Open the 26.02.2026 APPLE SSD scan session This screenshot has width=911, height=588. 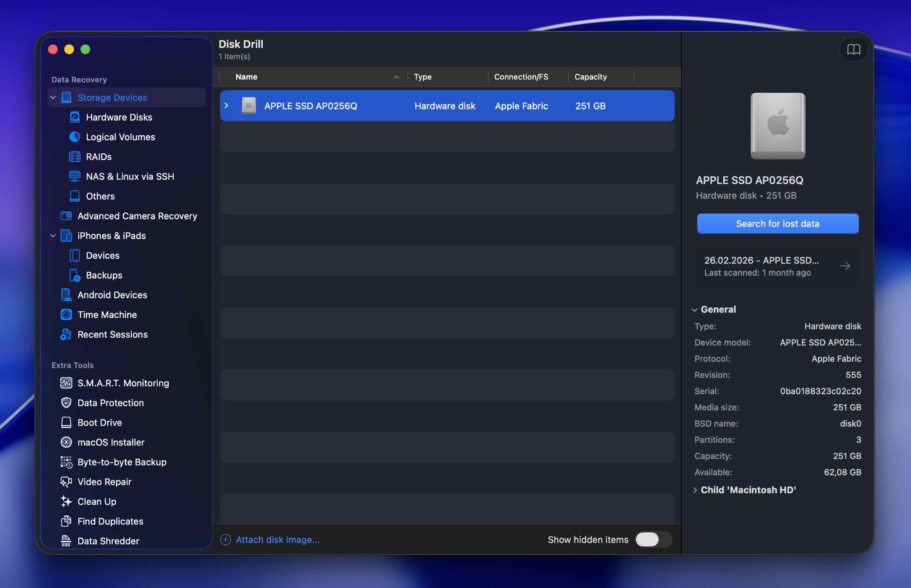click(x=778, y=266)
